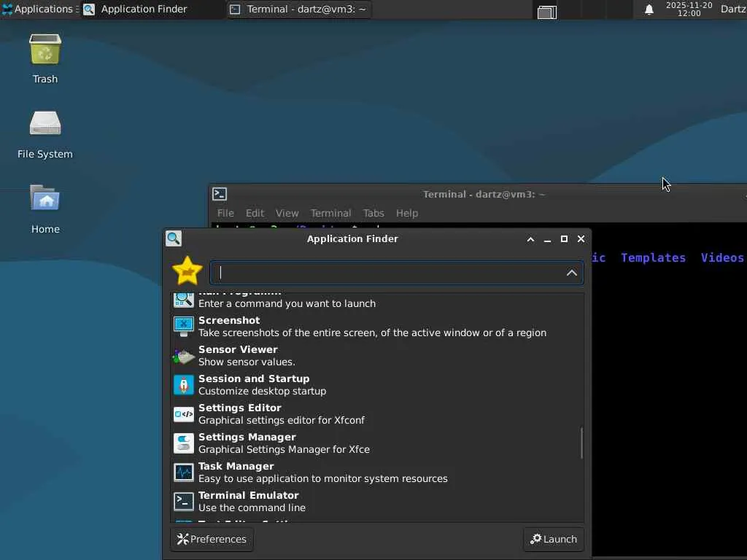Open the Terminal menu in Terminal menubar
Viewport: 747px width, 560px height.
pyautogui.click(x=330, y=213)
